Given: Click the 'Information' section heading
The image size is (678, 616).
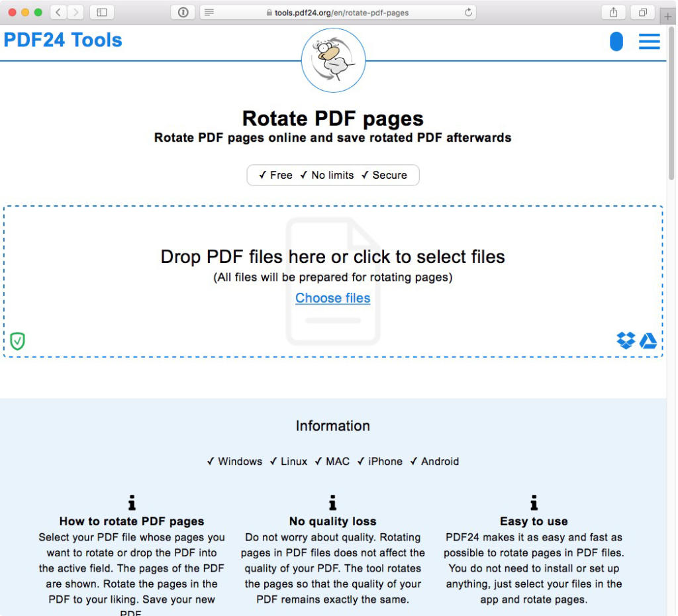Looking at the screenshot, I should coord(332,426).
